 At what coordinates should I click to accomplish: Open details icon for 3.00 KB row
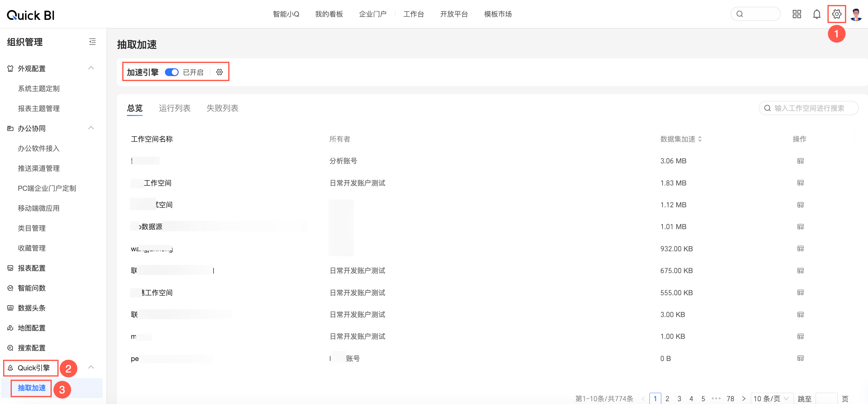[x=800, y=314]
